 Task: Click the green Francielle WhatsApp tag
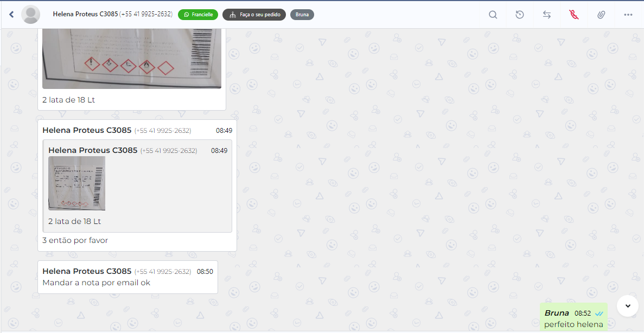pyautogui.click(x=198, y=15)
